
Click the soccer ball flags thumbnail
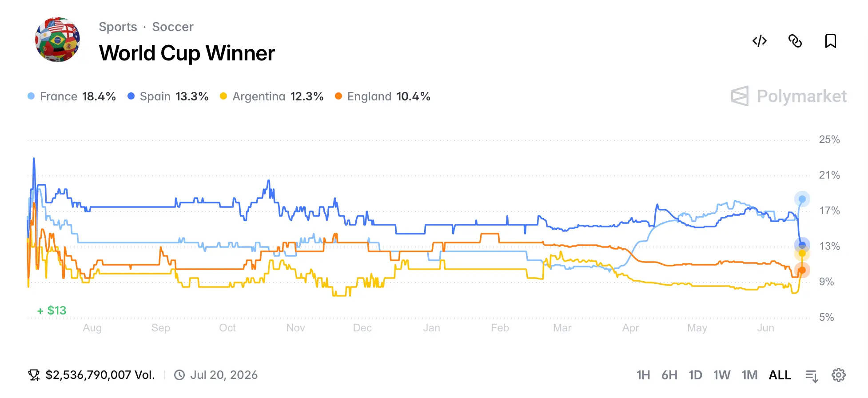click(58, 40)
